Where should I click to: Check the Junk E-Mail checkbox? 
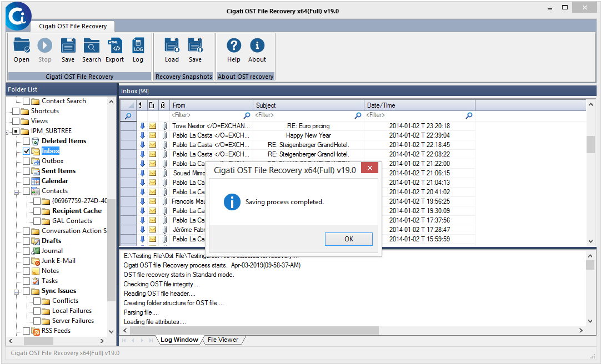(27, 261)
